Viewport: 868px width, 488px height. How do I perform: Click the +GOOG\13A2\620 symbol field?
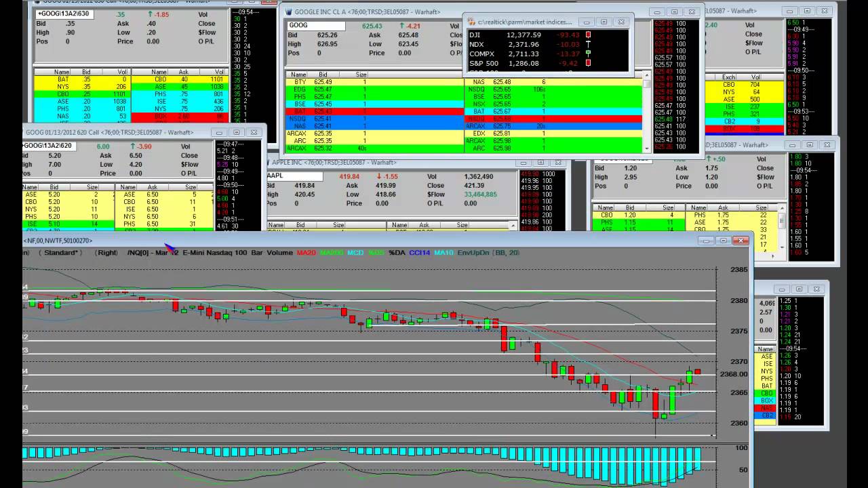49,146
